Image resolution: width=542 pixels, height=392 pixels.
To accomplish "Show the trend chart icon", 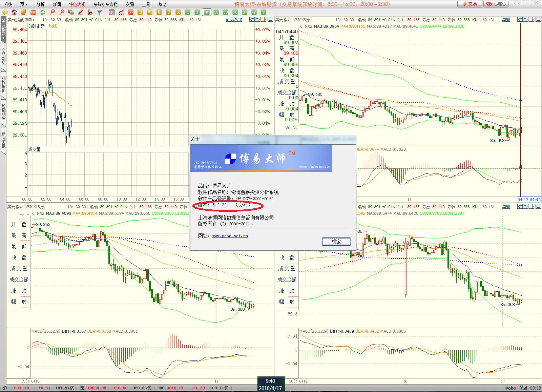I will [121, 12].
